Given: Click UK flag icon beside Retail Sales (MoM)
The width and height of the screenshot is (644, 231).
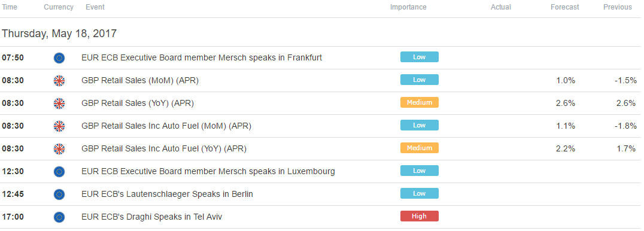Looking at the screenshot, I should 59,81.
